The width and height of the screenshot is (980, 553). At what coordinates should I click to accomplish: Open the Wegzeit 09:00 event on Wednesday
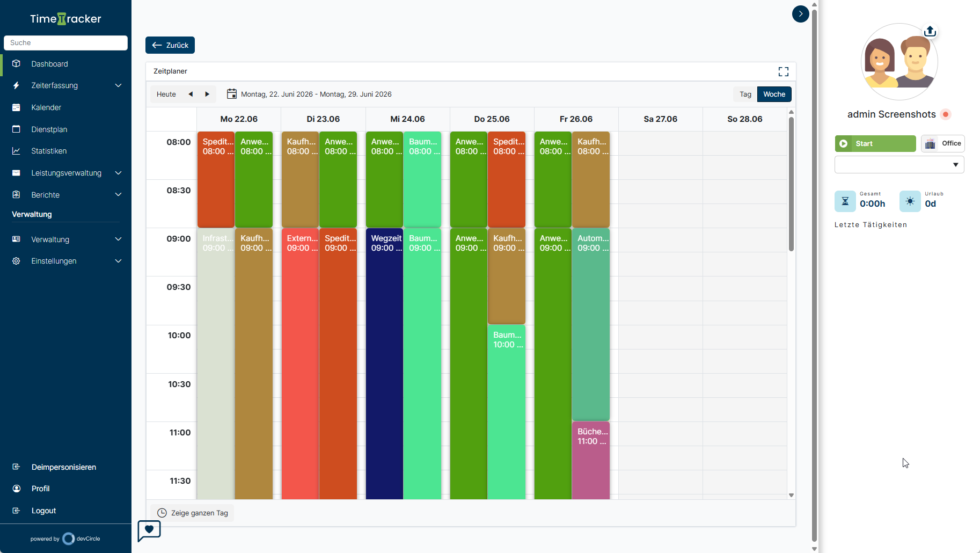pyautogui.click(x=384, y=363)
